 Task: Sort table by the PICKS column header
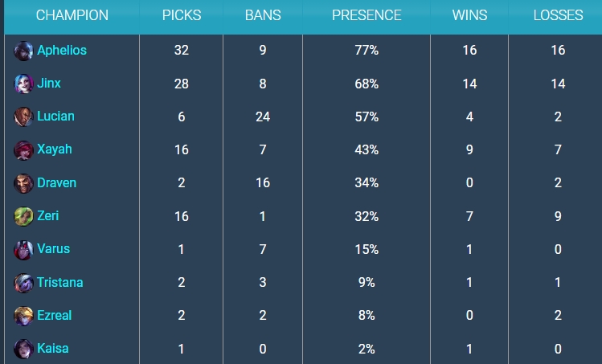coord(182,15)
